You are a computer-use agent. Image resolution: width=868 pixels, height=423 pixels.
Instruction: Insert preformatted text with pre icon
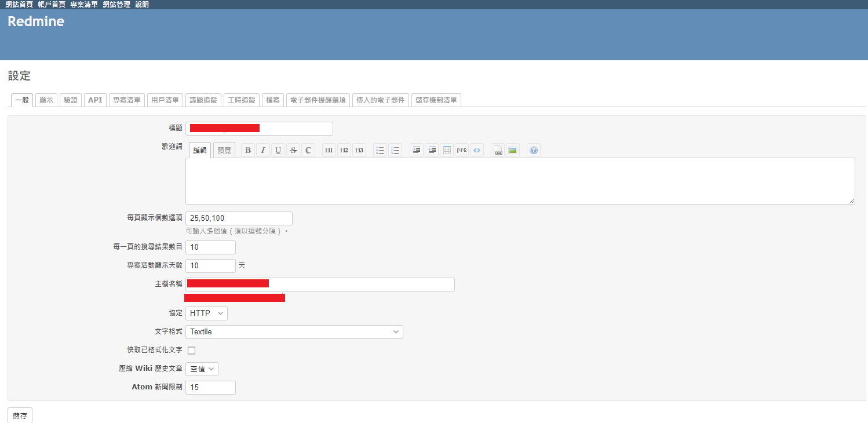(x=462, y=150)
